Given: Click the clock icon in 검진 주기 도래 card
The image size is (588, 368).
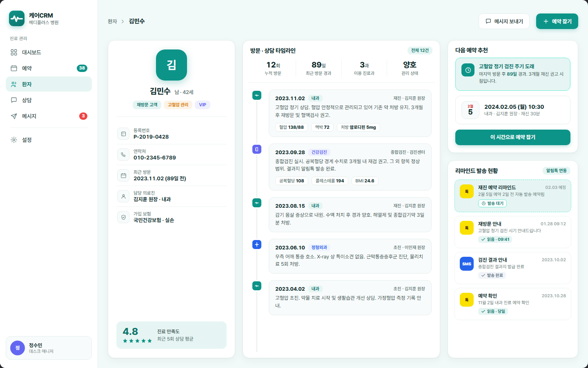Looking at the screenshot, I should pyautogui.click(x=468, y=70).
